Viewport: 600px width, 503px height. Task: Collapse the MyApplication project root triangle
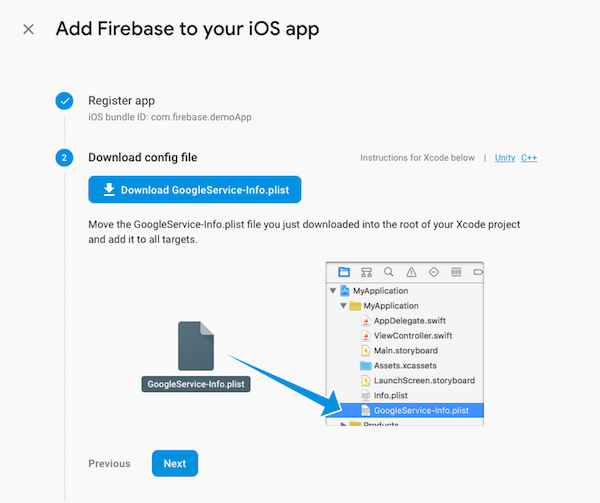click(333, 290)
